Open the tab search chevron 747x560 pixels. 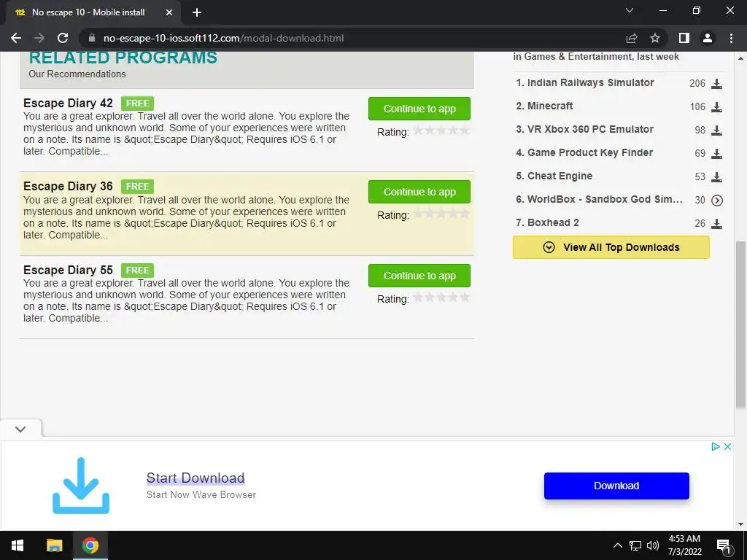[630, 10]
